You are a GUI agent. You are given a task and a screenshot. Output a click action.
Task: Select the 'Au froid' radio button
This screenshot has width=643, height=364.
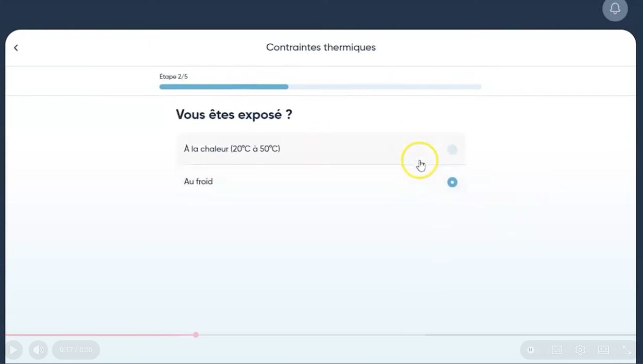[452, 182]
